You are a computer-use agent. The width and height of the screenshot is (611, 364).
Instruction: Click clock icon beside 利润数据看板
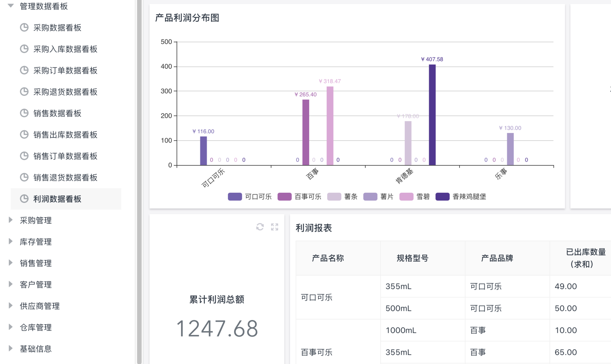24,199
